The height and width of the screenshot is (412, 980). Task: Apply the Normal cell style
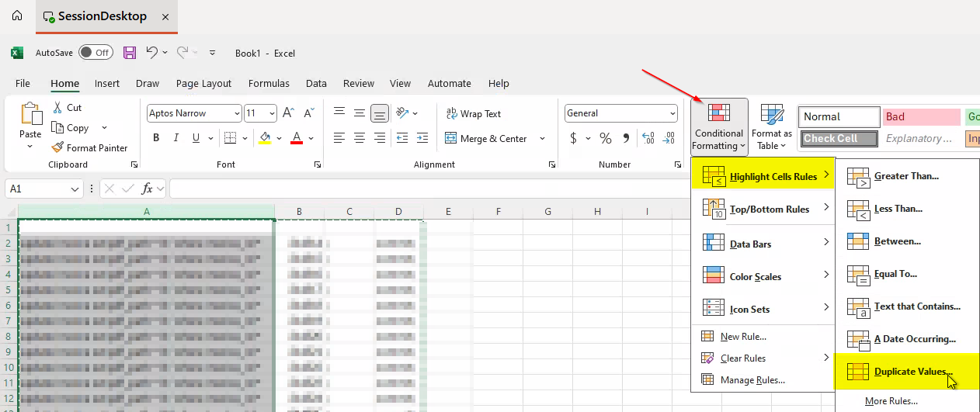click(x=839, y=116)
